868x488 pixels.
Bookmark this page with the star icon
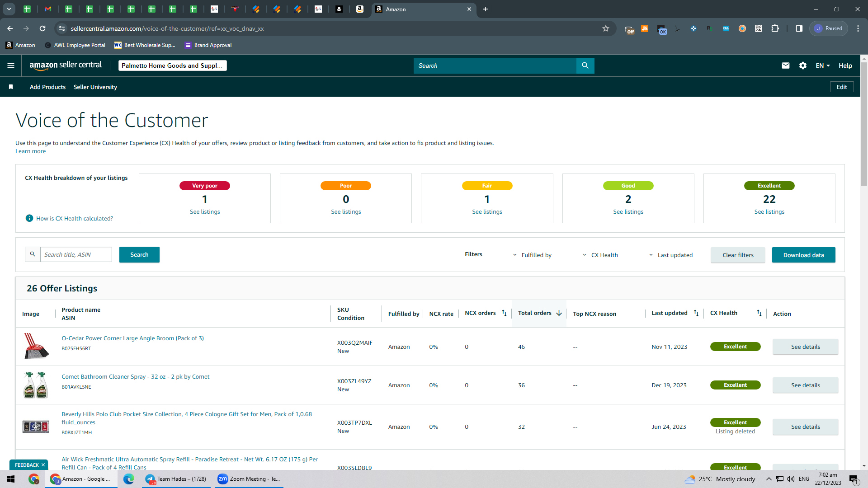click(x=606, y=28)
